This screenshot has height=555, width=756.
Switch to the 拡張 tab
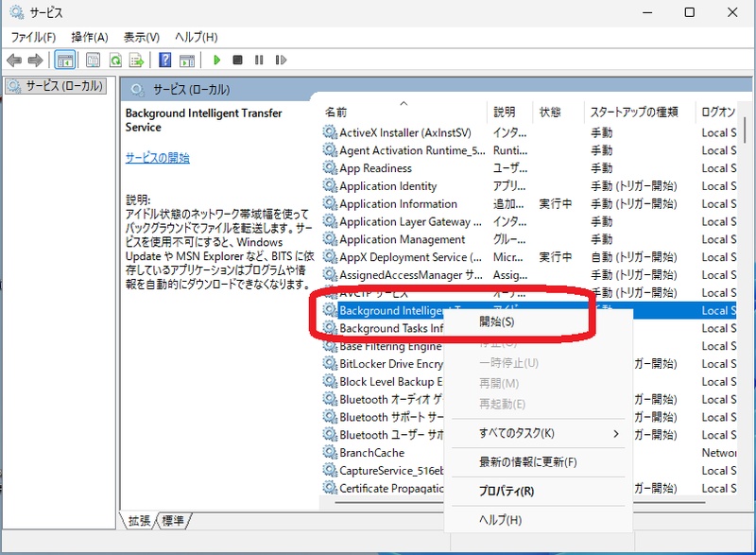(x=138, y=520)
